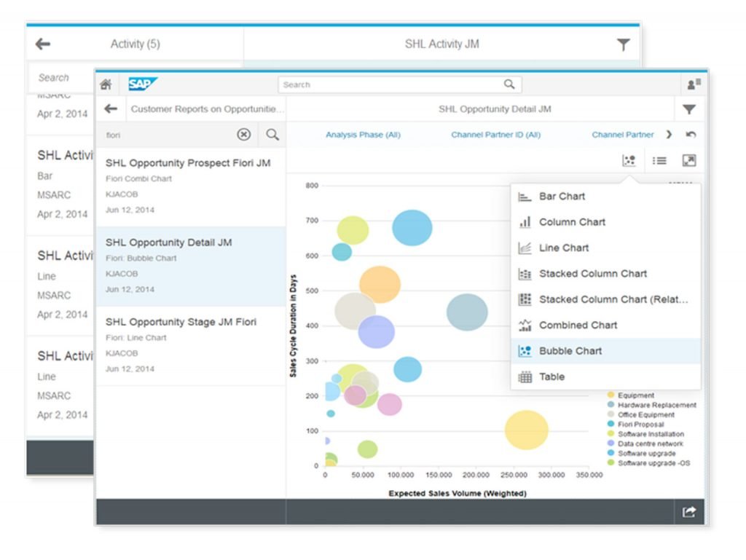Open the Channel Partner ID (All) filter
This screenshot has width=746, height=560.
pos(496,134)
